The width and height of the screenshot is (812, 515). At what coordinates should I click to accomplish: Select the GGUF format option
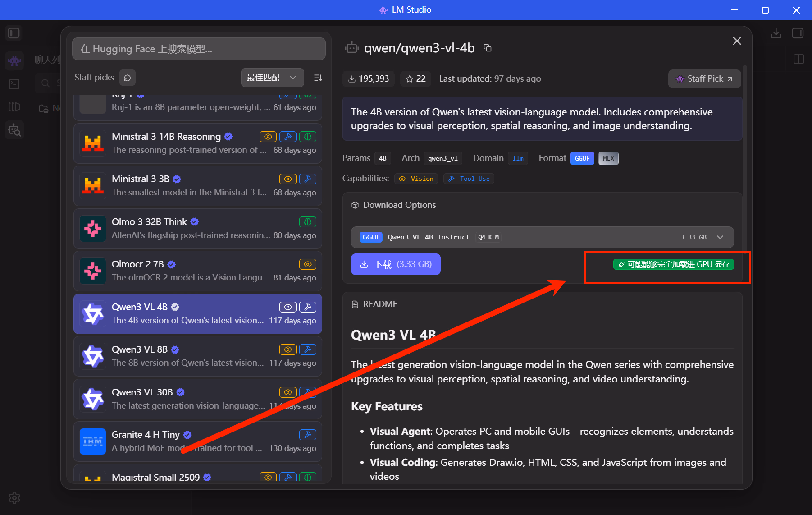tap(582, 158)
